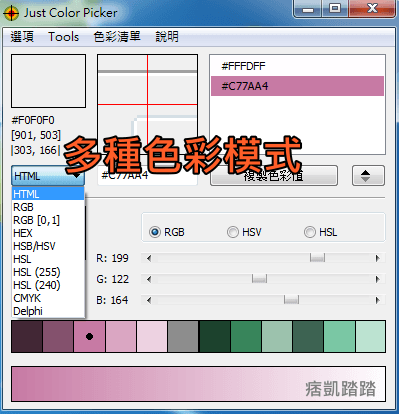Image resolution: width=399 pixels, height=414 pixels.
Task: Click left arrow of G slider
Action: click(149, 279)
